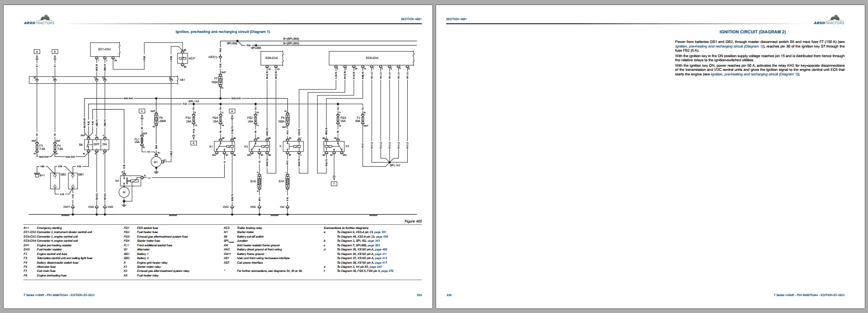Click the ON position of switch S6
This screenshot has width=868, height=313.
pyautogui.click(x=105, y=144)
